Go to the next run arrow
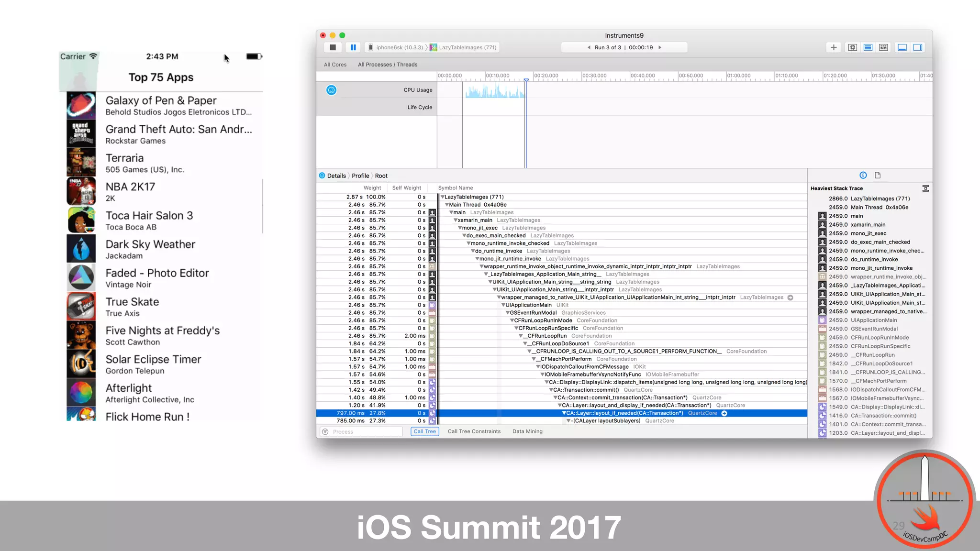The image size is (980, 551). (x=660, y=47)
